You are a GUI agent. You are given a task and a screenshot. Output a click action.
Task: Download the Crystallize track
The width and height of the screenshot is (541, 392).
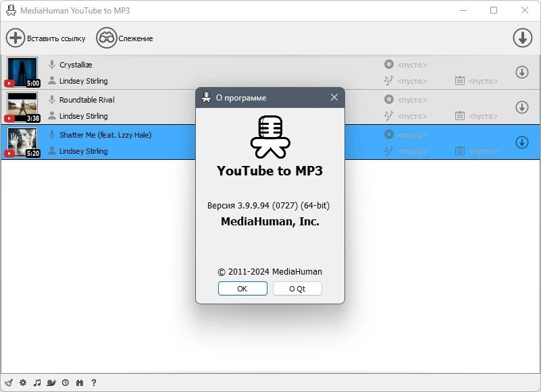[x=522, y=72]
